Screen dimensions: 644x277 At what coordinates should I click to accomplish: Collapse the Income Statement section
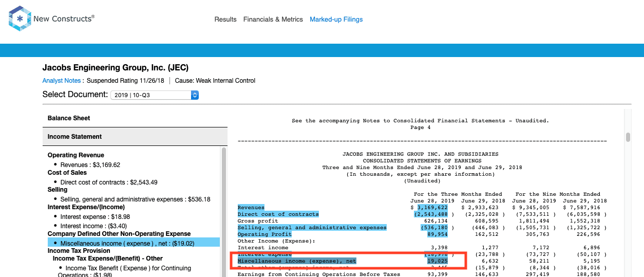135,137
